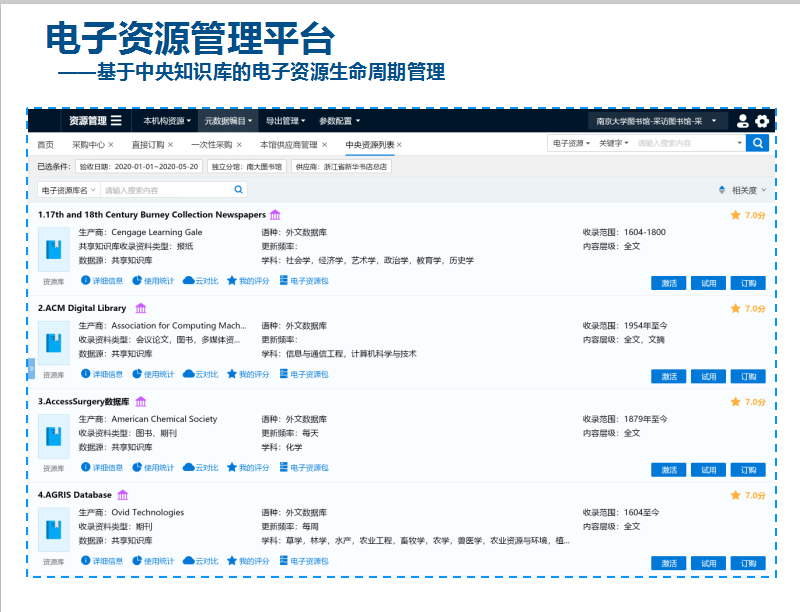Click the 供应商: 浙江省新华书店总店 filter tag
The width and height of the screenshot is (800, 612).
point(341,167)
